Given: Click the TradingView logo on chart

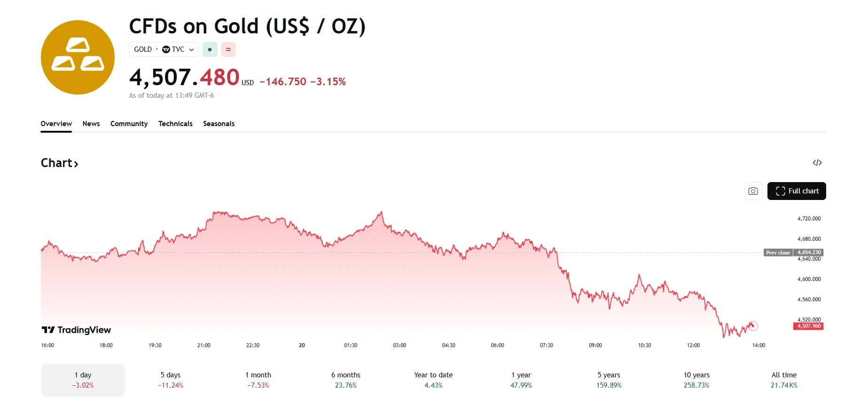Looking at the screenshot, I should (77, 330).
